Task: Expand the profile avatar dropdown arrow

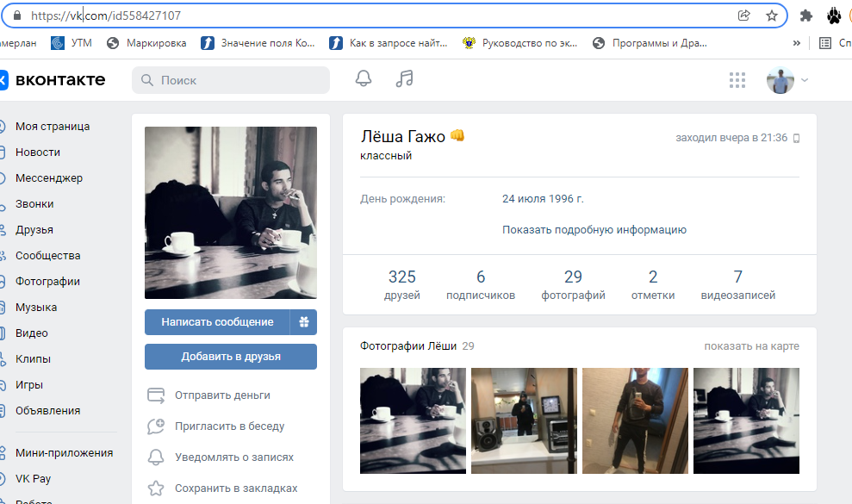Action: [805, 80]
